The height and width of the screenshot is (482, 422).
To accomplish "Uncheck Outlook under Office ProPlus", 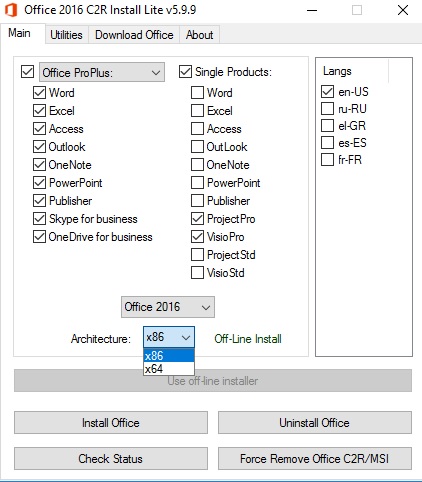I will pos(39,147).
